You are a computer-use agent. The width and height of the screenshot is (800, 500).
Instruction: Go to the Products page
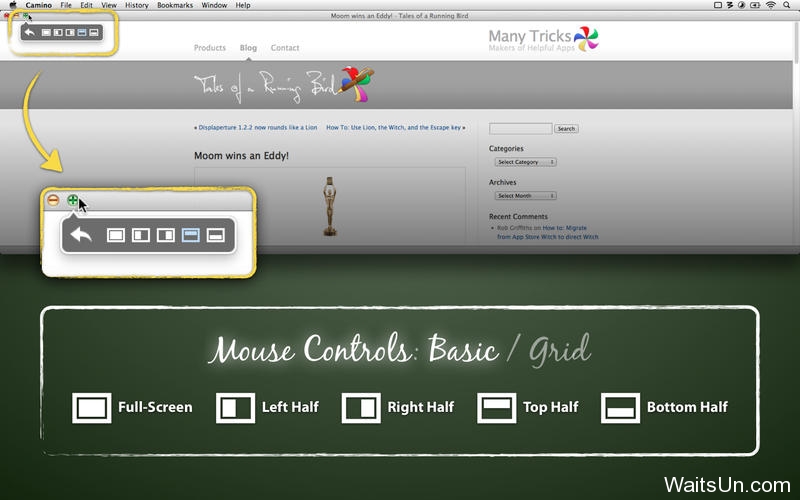pos(210,47)
